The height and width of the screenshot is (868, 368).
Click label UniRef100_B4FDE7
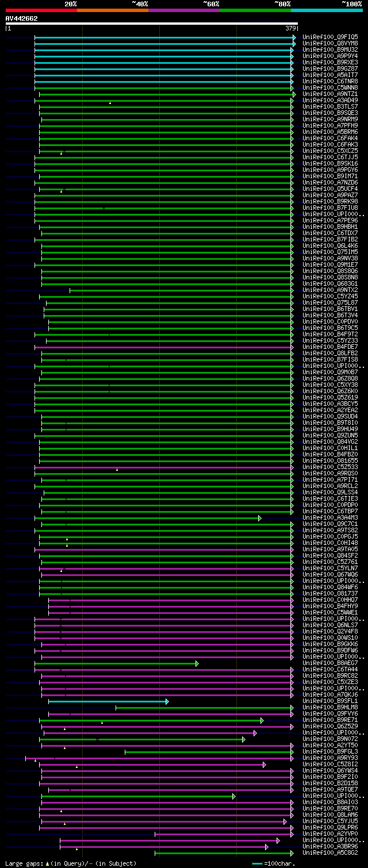point(330,347)
